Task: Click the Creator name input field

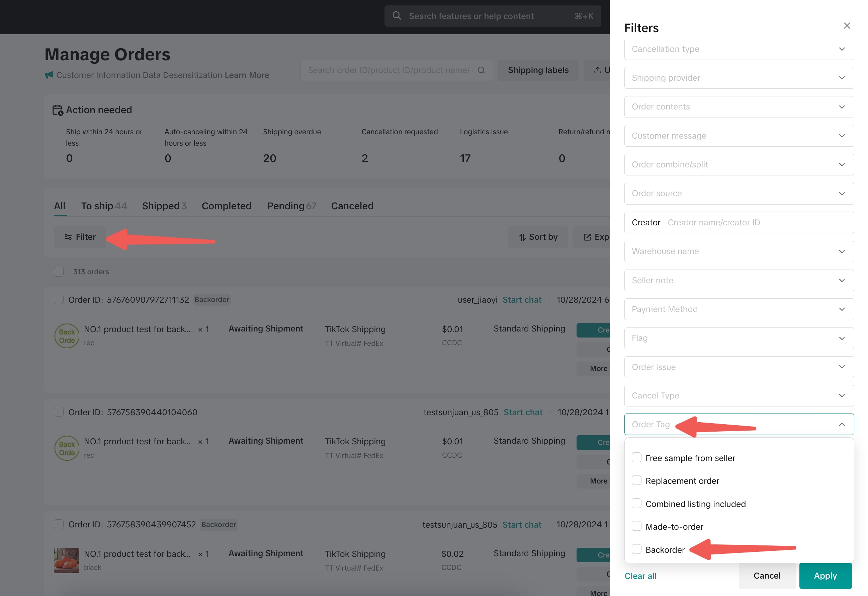Action: (x=755, y=223)
